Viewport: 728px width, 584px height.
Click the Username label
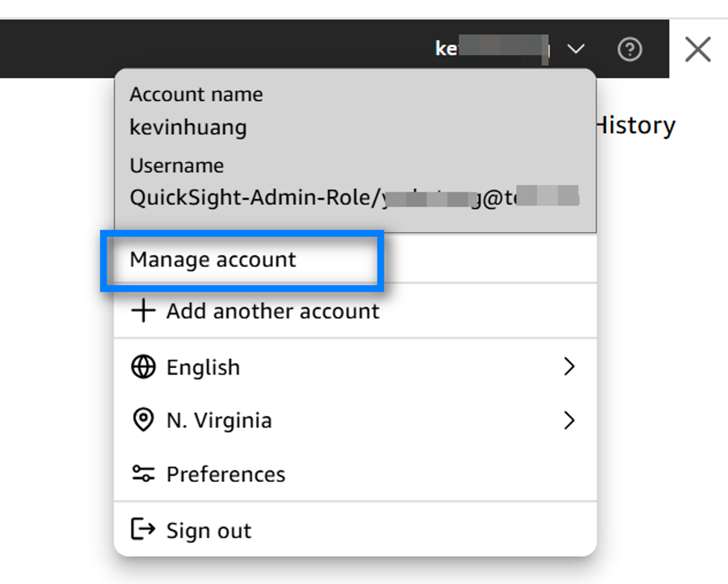click(x=176, y=165)
